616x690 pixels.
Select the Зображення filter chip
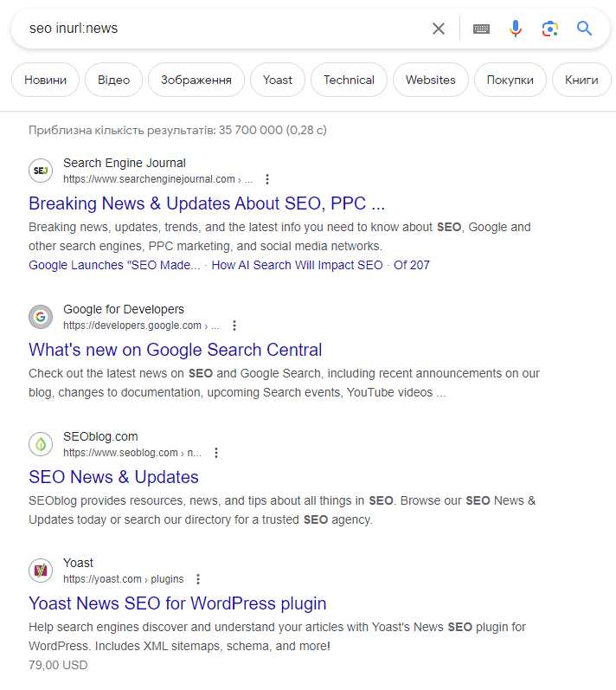click(196, 80)
